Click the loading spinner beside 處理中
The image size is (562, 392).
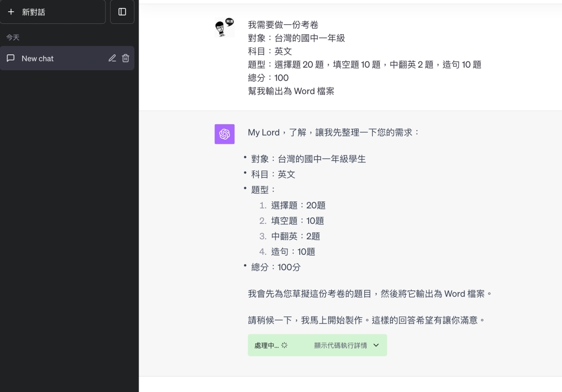[x=284, y=346]
